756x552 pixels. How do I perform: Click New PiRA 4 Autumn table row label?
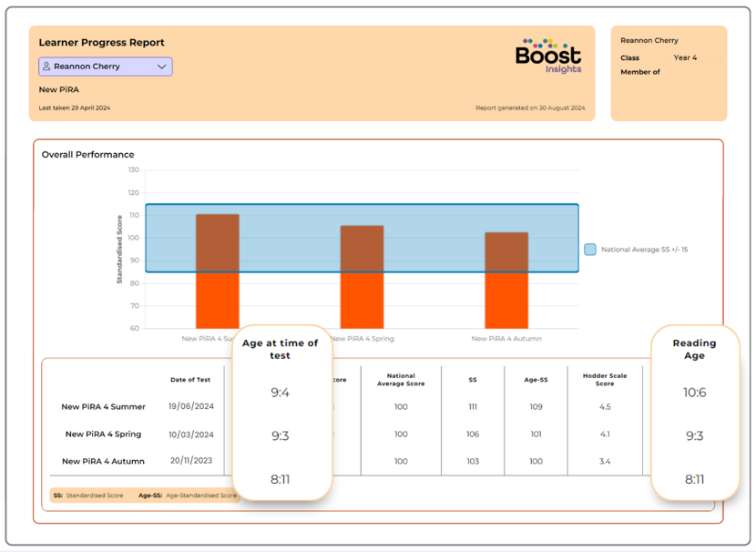tap(103, 461)
